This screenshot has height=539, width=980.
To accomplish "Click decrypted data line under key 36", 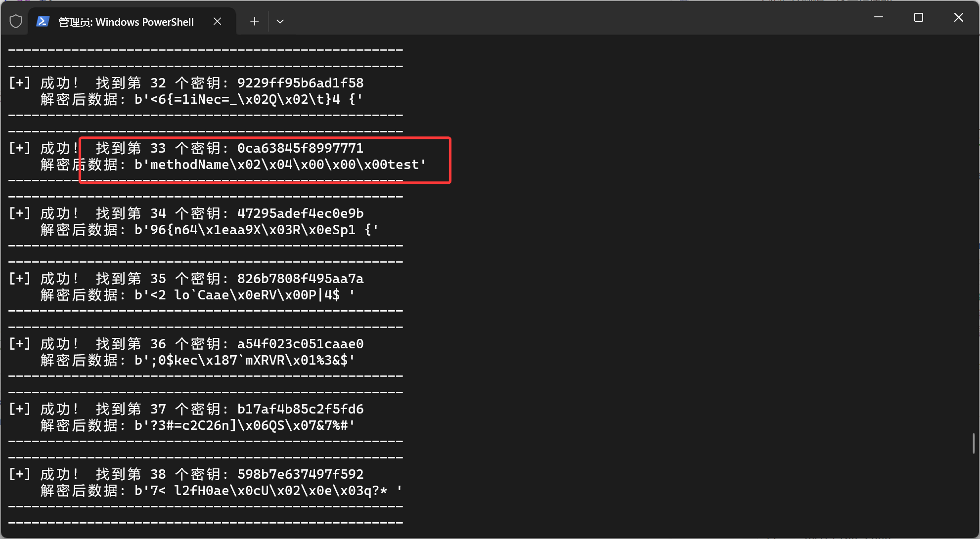I will click(x=245, y=360).
